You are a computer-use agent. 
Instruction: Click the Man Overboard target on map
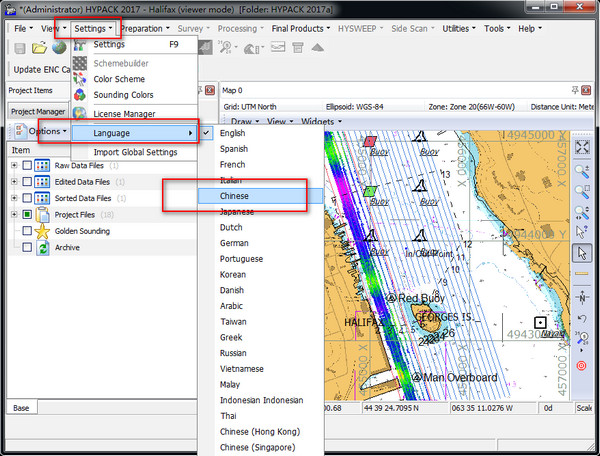pyautogui.click(x=417, y=377)
